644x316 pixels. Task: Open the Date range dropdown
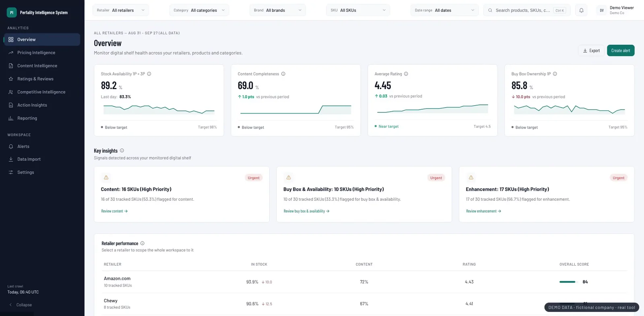pyautogui.click(x=445, y=10)
